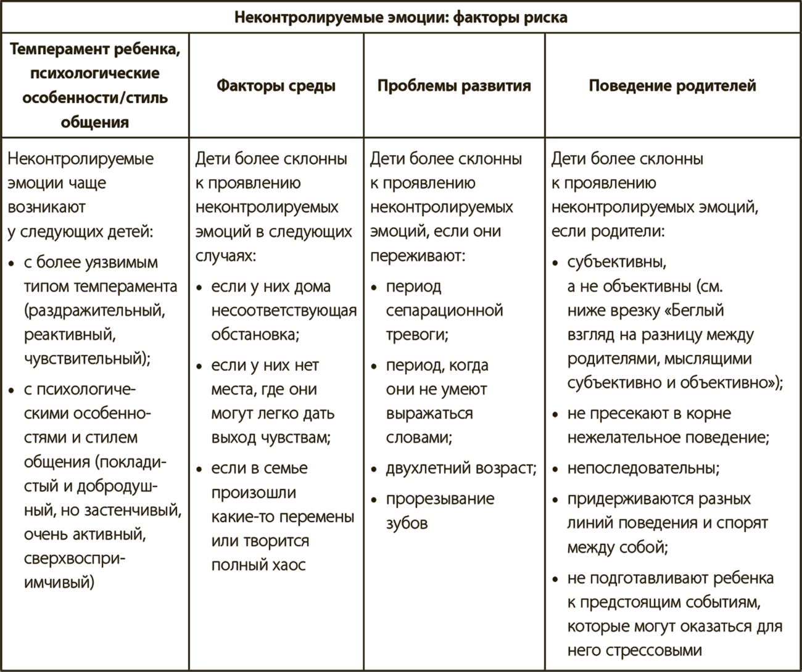Image resolution: width=802 pixels, height=672 pixels.
Task: Select the "с более уязвимым типом темперамента" item
Action: [x=100, y=311]
